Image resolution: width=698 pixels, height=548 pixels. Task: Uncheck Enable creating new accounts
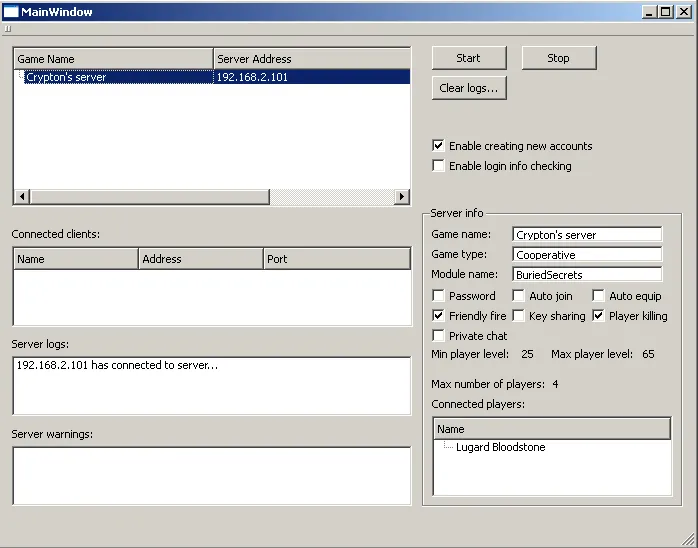438,146
